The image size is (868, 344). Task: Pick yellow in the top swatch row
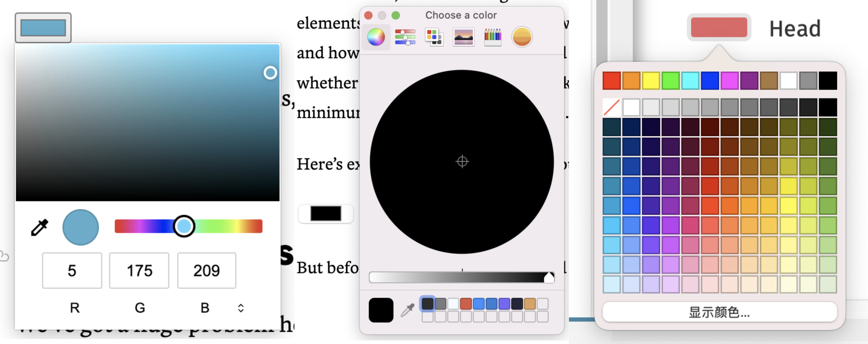tap(651, 81)
